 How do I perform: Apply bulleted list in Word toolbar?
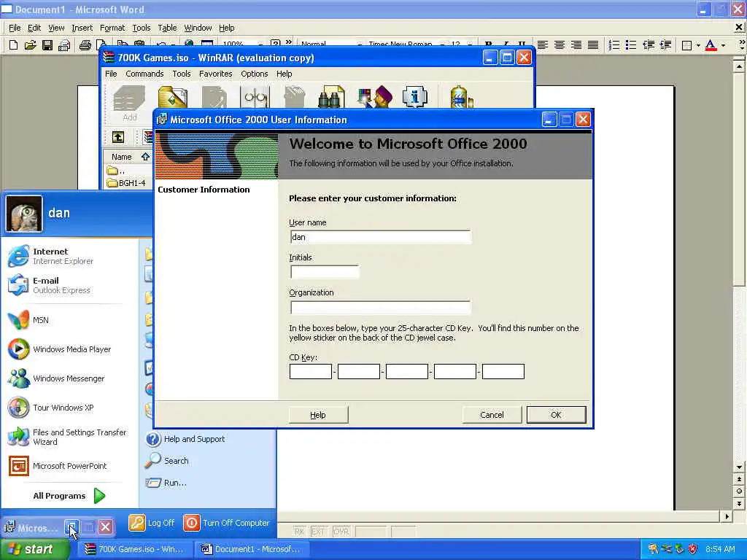[x=631, y=45]
